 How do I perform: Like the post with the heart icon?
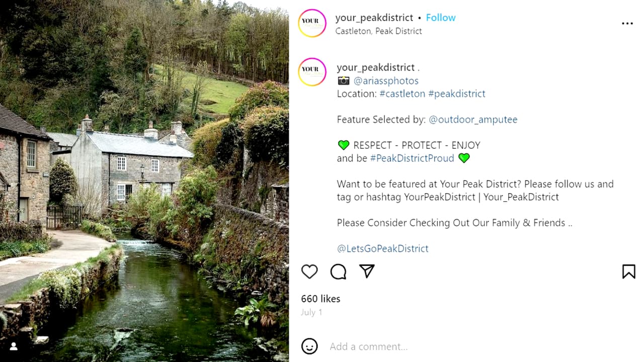coord(309,271)
